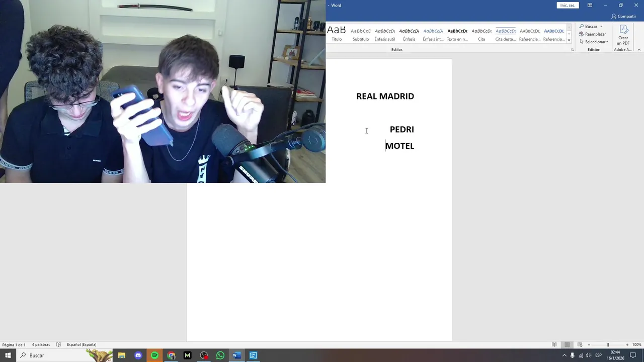Viewport: 644px width, 362px height.
Task: Click the taskbar Buscar search box
Action: pos(64,355)
